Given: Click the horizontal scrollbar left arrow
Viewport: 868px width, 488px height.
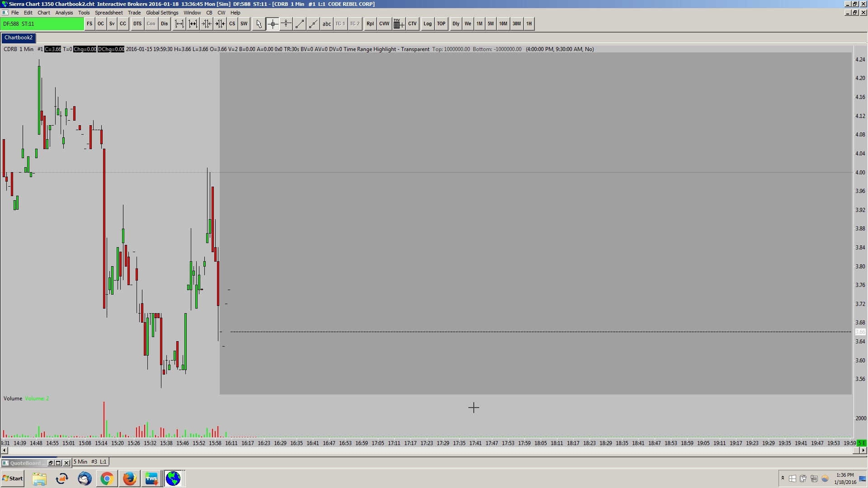Looking at the screenshot, I should 5,450.
